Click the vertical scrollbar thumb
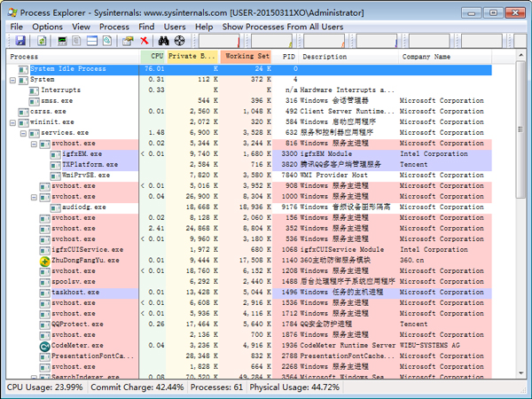 coord(520,129)
